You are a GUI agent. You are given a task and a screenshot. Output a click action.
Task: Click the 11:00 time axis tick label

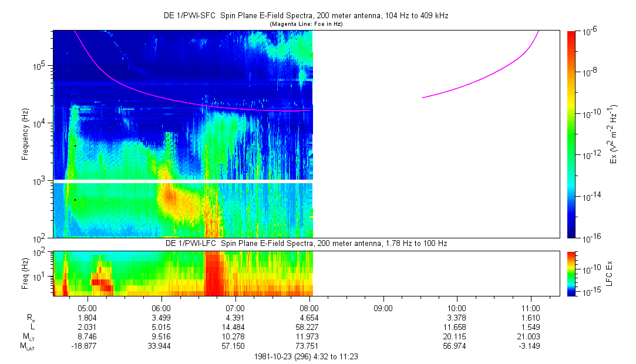[531, 308]
